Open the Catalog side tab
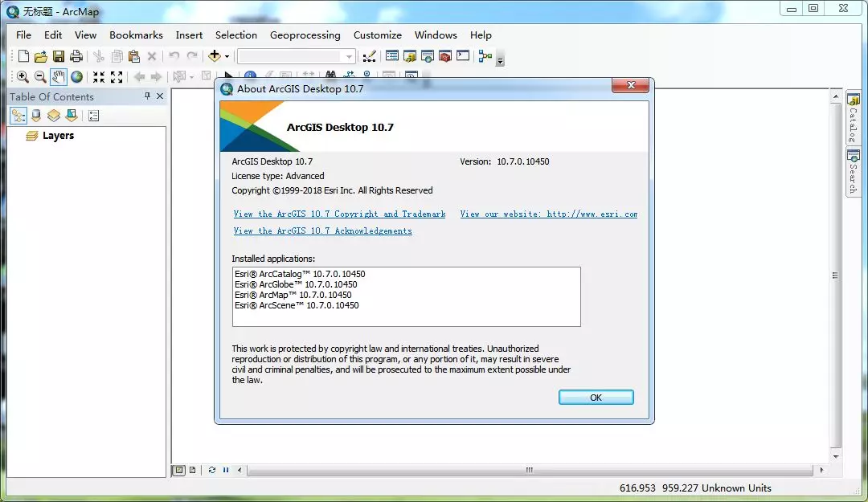This screenshot has height=502, width=868. pyautogui.click(x=853, y=118)
